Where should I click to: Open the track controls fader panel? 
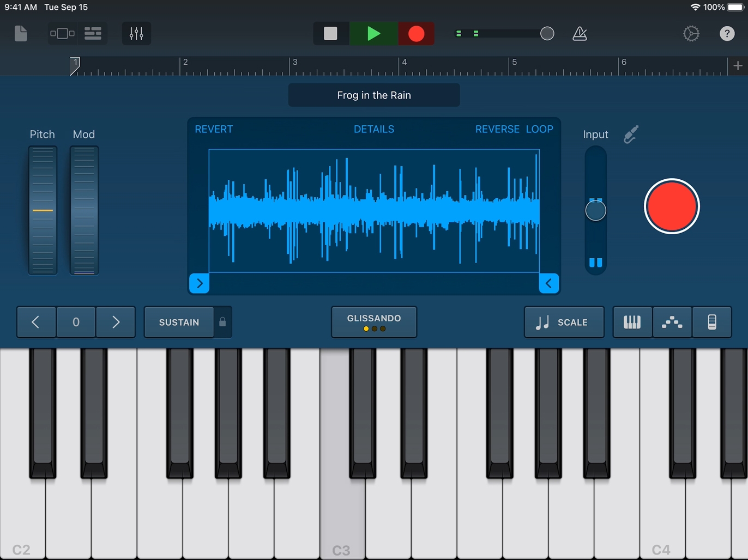[135, 33]
